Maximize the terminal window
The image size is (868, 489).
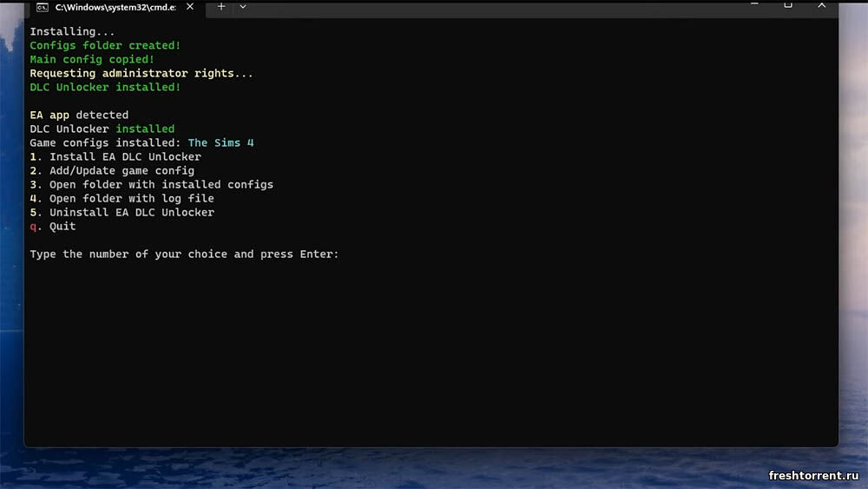click(x=787, y=4)
